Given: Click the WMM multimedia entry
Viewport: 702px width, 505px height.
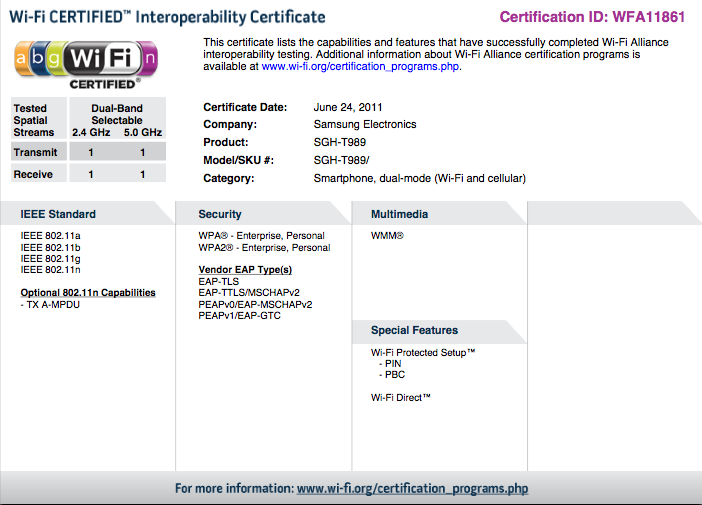Looking at the screenshot, I should pyautogui.click(x=387, y=235).
